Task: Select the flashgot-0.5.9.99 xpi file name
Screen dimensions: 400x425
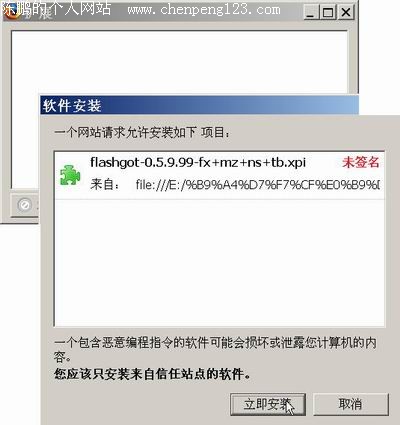Action: pyautogui.click(x=198, y=162)
